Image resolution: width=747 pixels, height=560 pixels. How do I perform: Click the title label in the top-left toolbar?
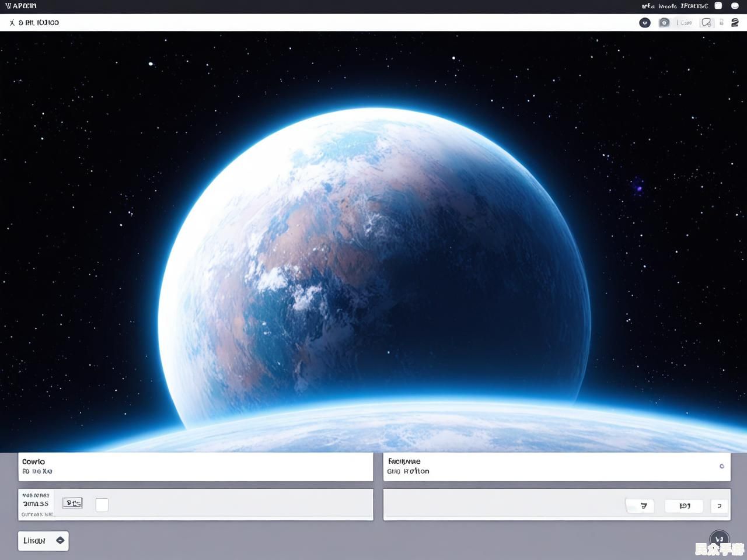[x=39, y=23]
